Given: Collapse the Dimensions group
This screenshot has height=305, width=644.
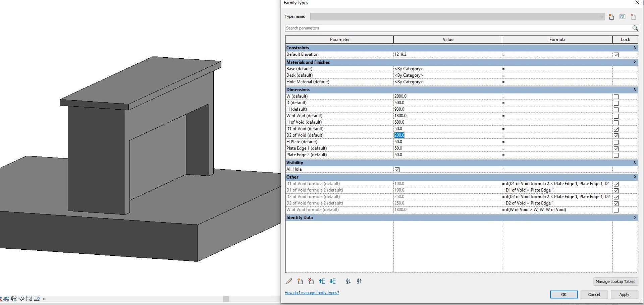Looking at the screenshot, I should 634,90.
